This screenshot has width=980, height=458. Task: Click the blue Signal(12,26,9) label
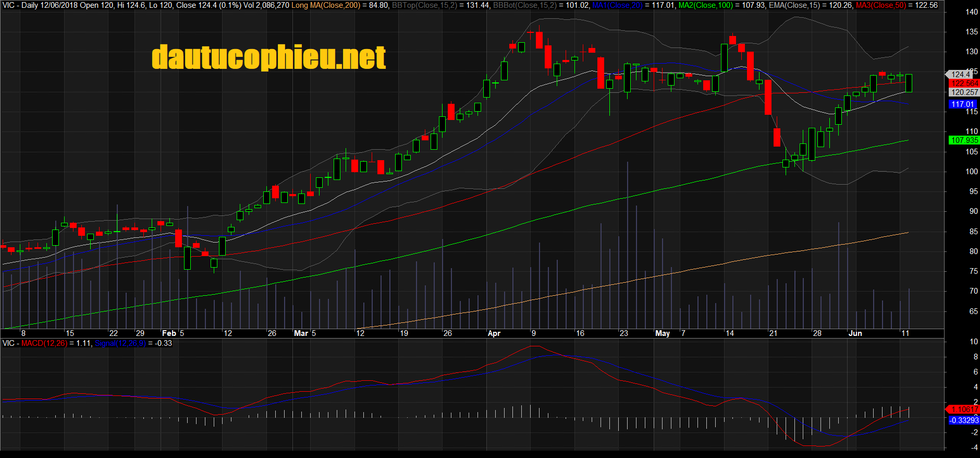[120, 343]
